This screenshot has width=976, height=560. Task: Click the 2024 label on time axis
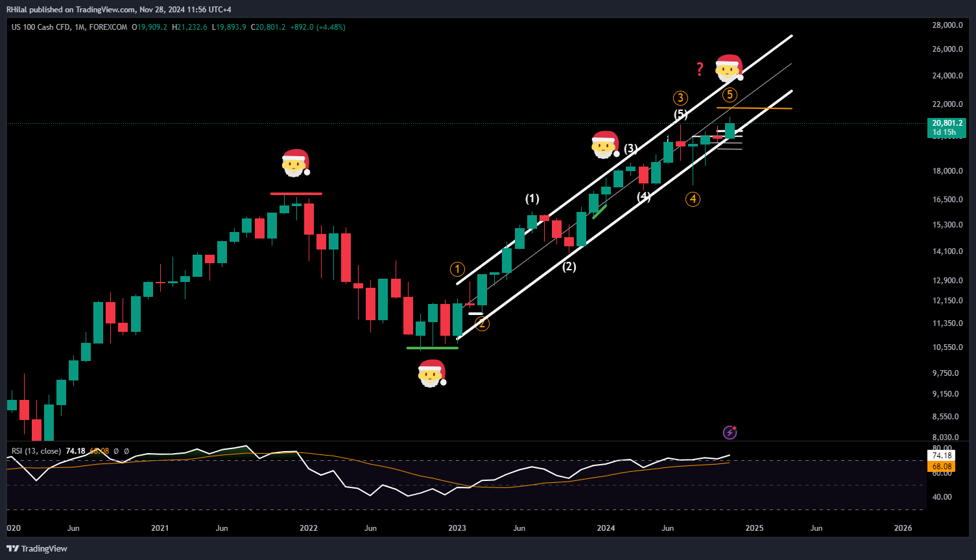(x=606, y=528)
